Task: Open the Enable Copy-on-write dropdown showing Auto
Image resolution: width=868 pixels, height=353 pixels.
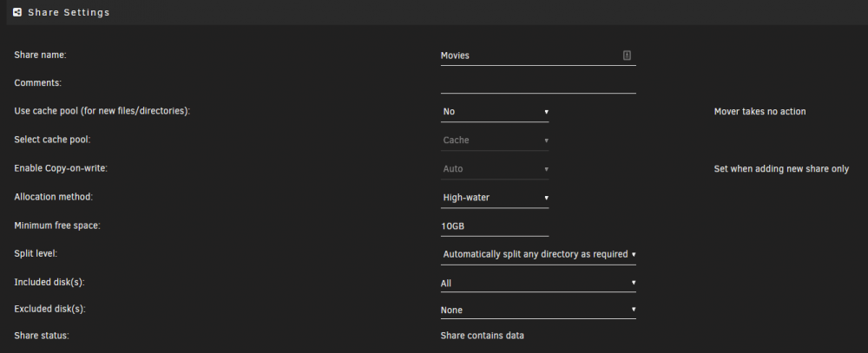Action: coord(495,169)
